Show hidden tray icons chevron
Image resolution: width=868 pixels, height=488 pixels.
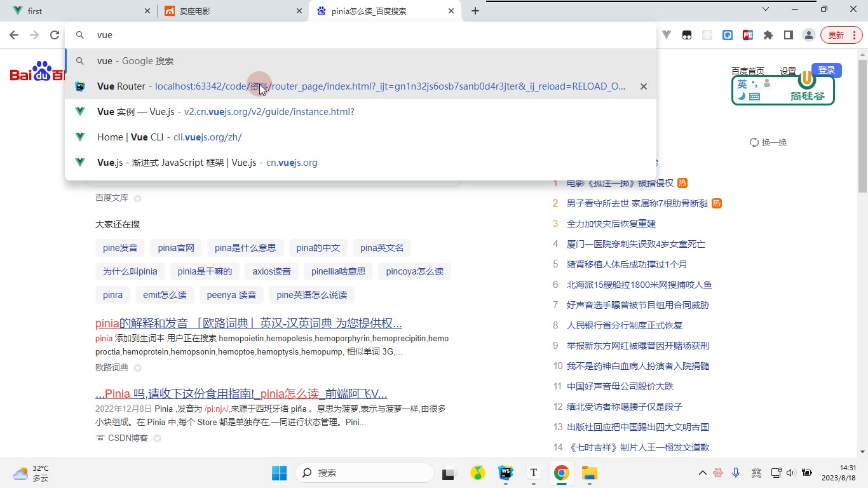tap(702, 473)
